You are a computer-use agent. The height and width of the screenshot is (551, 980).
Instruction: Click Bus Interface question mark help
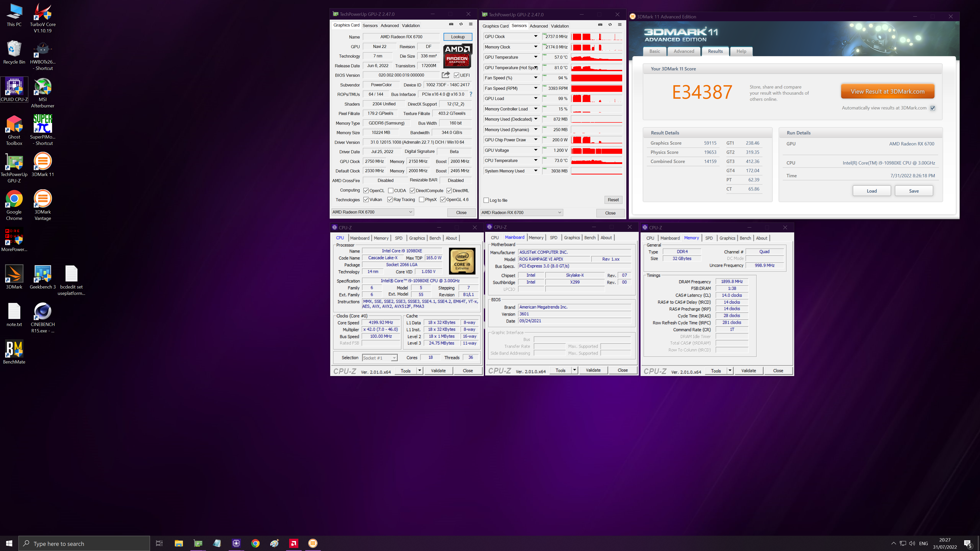(x=471, y=94)
